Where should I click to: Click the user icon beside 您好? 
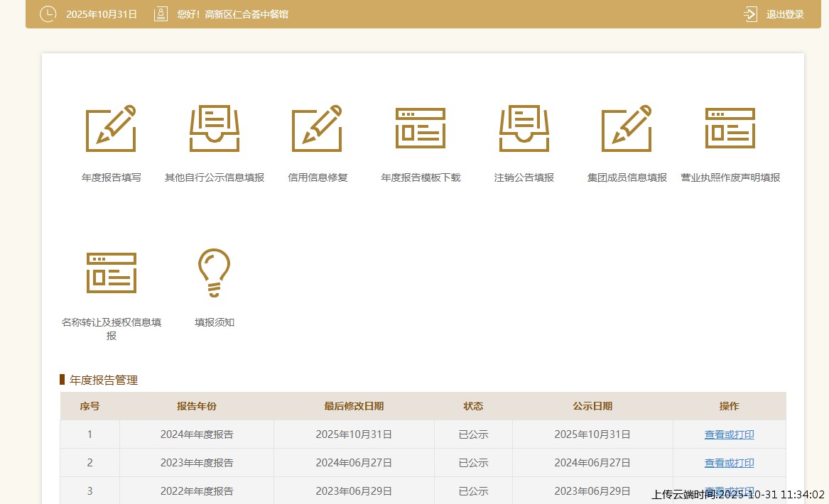pos(161,14)
